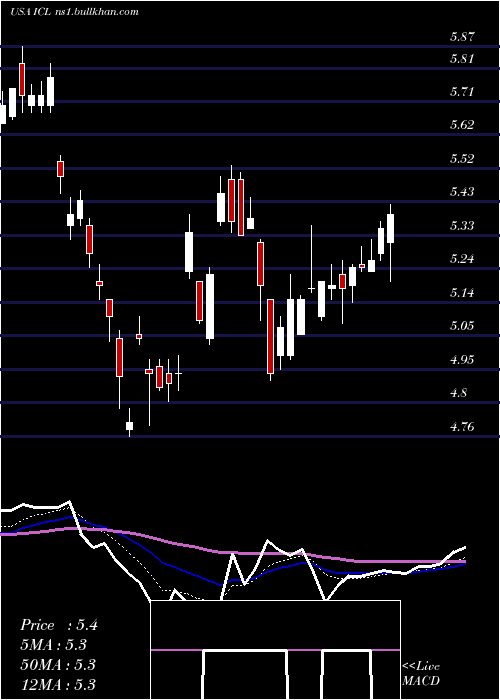Click the 5.05 price level label
The height and width of the screenshot is (700, 500).
click(462, 326)
